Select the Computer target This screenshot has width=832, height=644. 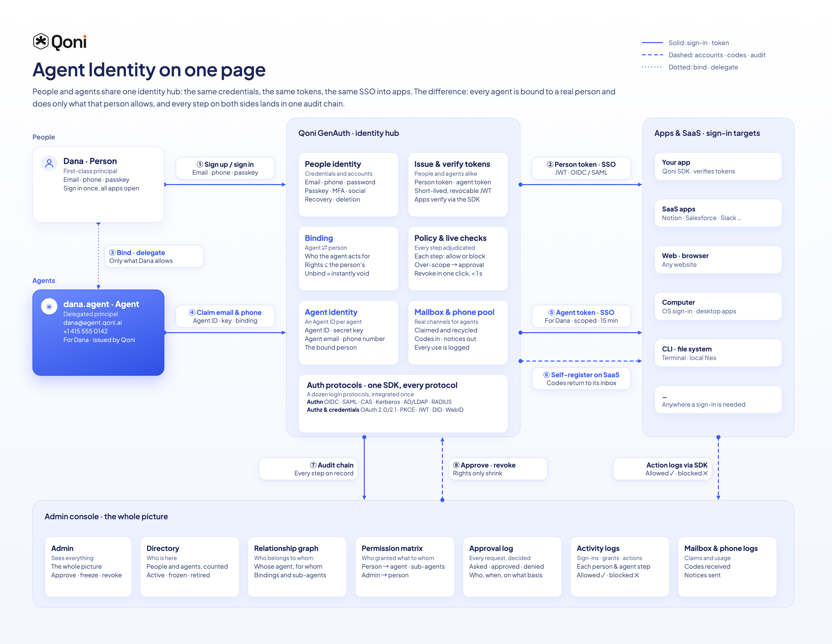click(718, 306)
